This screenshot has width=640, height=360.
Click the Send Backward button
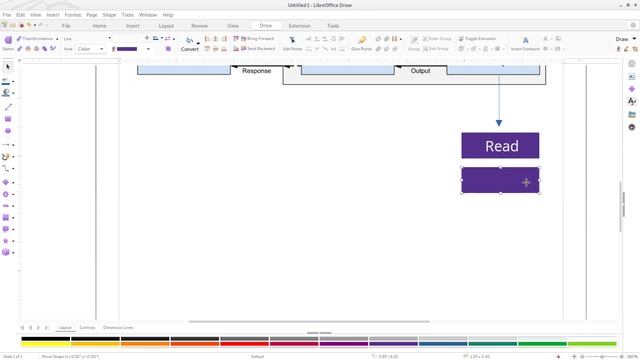(x=258, y=49)
